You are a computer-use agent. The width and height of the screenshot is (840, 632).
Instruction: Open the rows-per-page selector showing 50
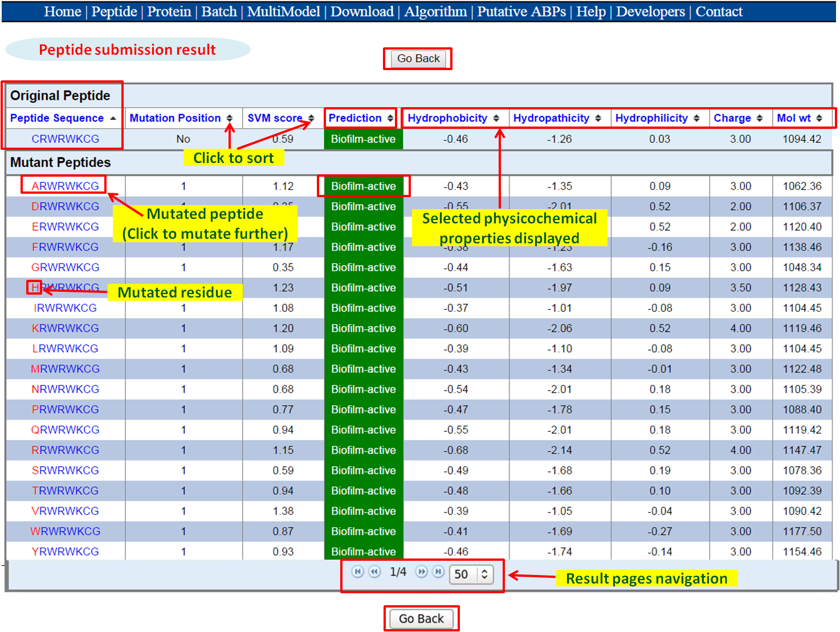click(470, 574)
